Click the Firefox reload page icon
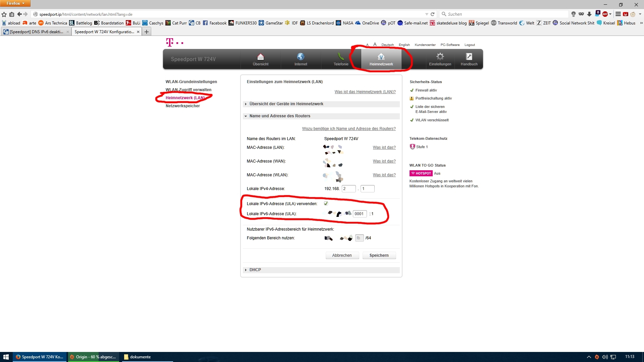This screenshot has height=362, width=644. 433,14
